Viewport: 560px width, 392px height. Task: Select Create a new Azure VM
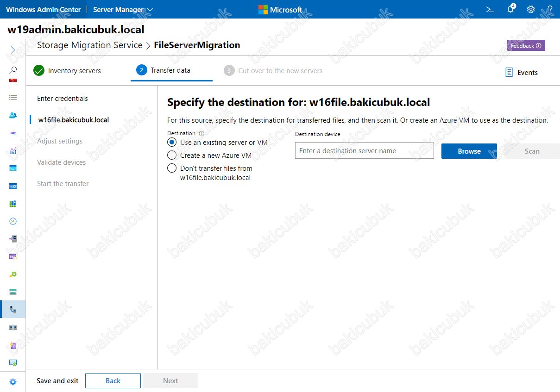coord(172,156)
